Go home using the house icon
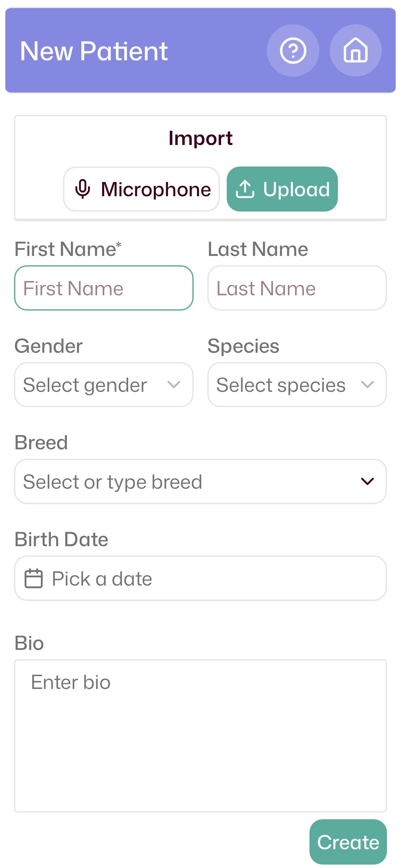401x868 pixels. pyautogui.click(x=355, y=51)
